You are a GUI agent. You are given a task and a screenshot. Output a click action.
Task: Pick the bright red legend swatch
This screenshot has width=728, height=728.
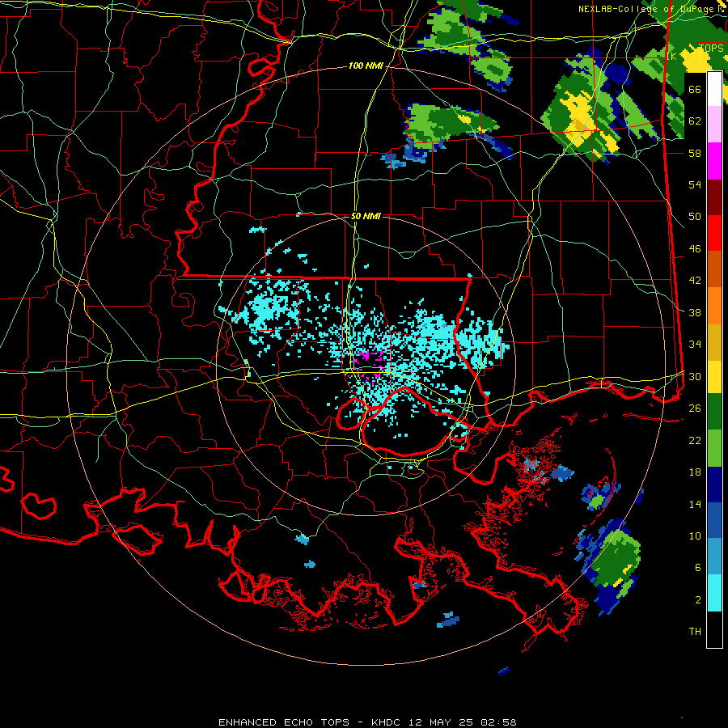click(x=714, y=233)
